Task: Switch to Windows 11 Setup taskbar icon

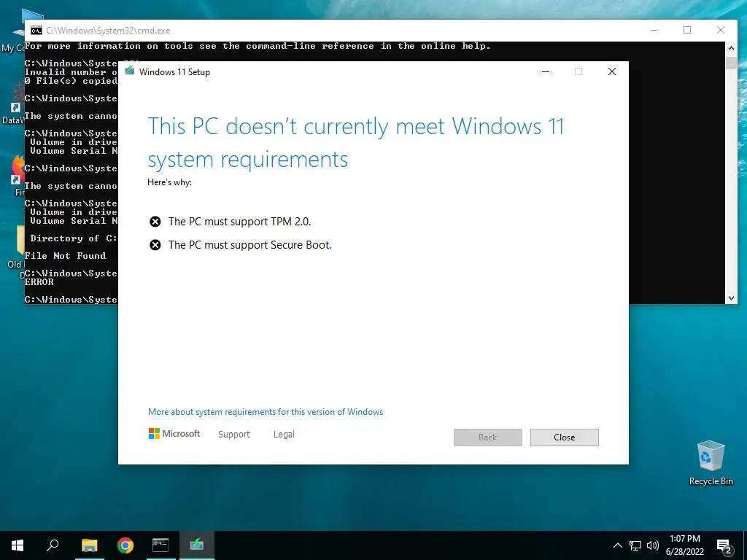Action: pos(197,545)
